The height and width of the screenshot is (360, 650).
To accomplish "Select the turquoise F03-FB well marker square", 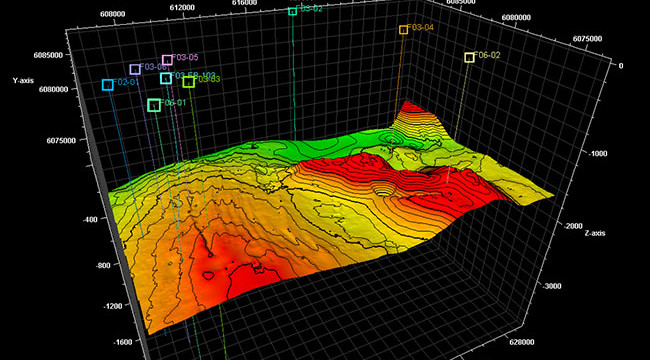I will (x=166, y=78).
